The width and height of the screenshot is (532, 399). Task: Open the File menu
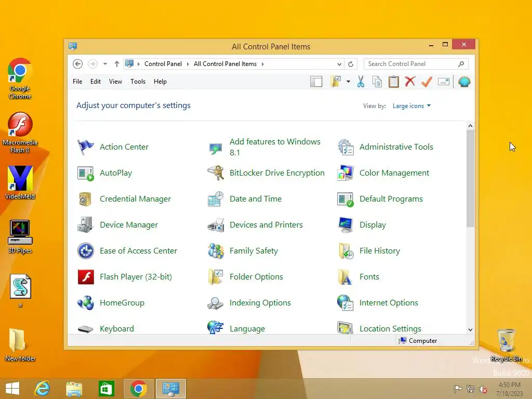click(x=77, y=82)
